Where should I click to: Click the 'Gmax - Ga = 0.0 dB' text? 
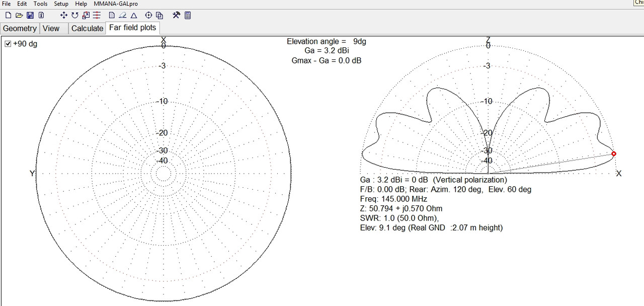(327, 60)
